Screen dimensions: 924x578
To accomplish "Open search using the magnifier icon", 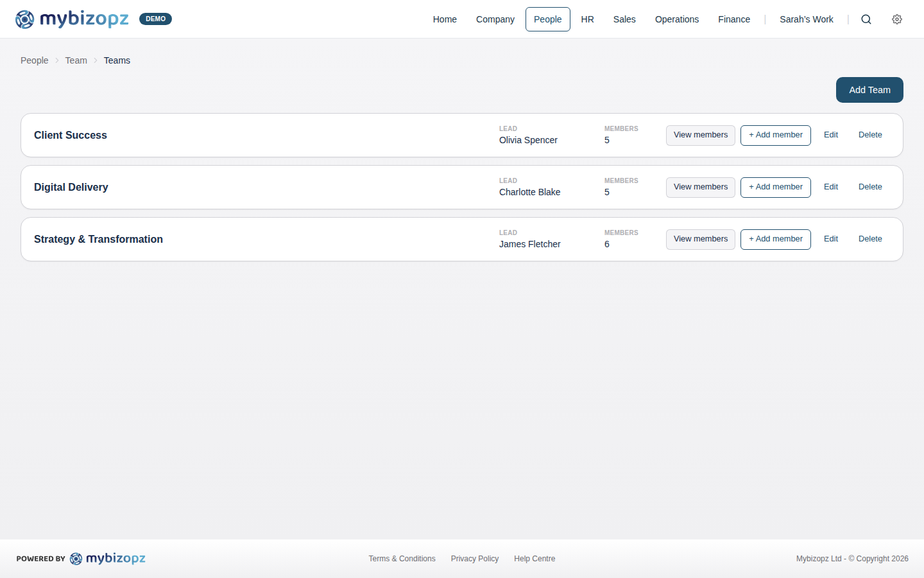I will click(x=866, y=19).
